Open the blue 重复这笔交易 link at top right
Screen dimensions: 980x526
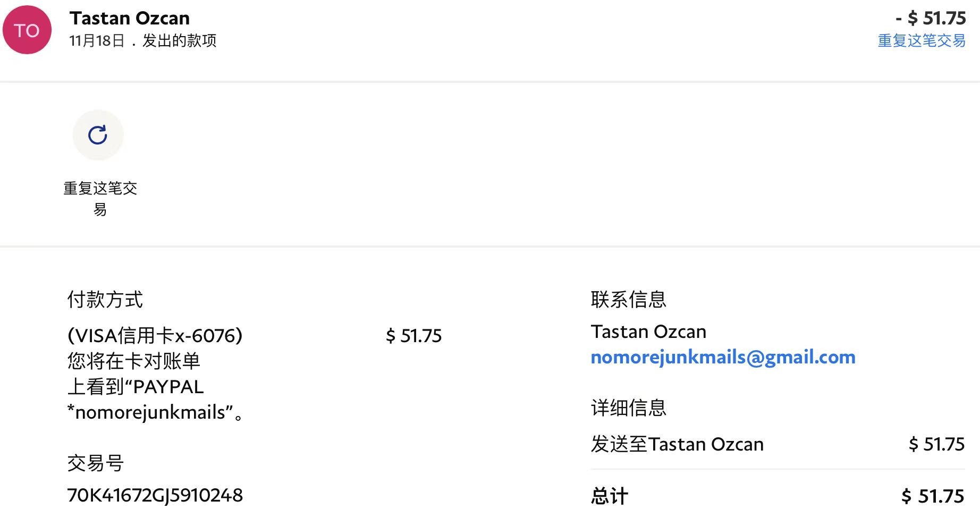[x=922, y=40]
